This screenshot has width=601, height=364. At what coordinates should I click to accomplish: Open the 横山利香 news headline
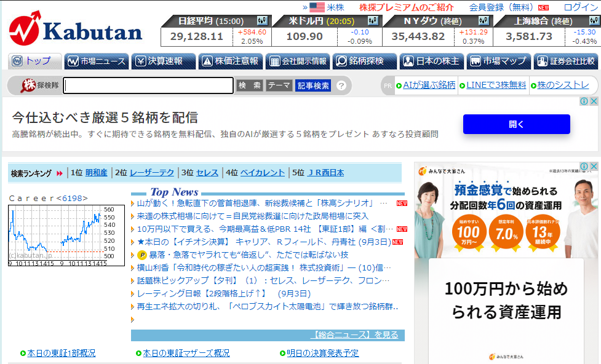point(264,268)
